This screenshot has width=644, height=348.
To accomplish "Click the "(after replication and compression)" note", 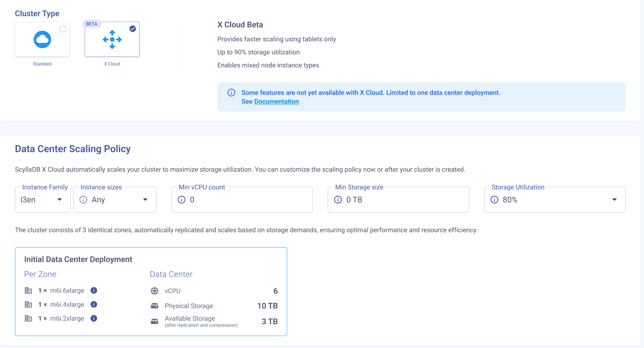I will pos(201,325).
